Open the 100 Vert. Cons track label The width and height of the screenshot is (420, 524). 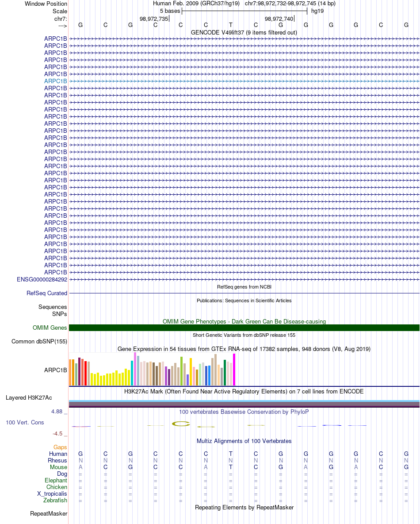[x=25, y=422]
